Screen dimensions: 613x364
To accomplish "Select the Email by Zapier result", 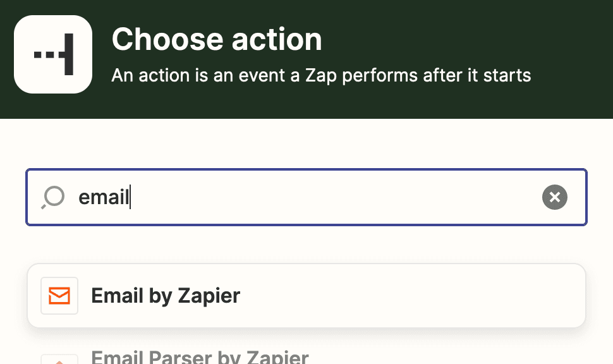I will tap(306, 296).
